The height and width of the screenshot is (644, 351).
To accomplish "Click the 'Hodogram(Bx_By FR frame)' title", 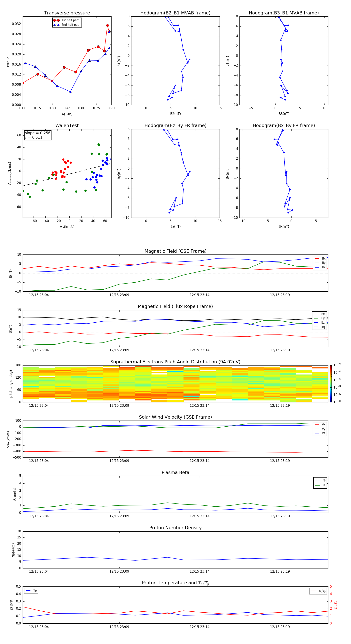I will pos(284,125).
